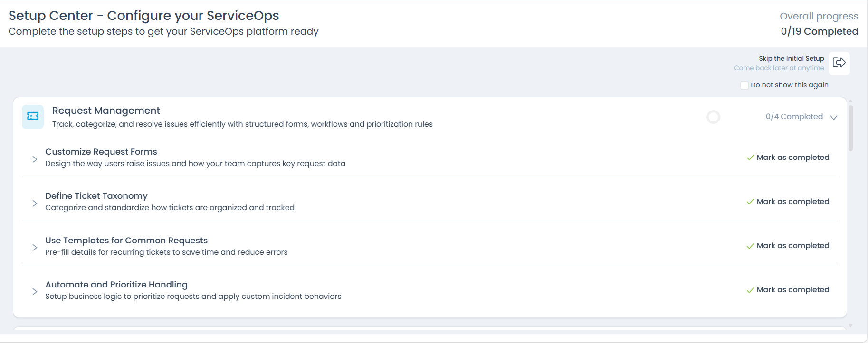868x343 pixels.
Task: Click checkmark icon beside Use Templates row
Action: pyautogui.click(x=750, y=246)
